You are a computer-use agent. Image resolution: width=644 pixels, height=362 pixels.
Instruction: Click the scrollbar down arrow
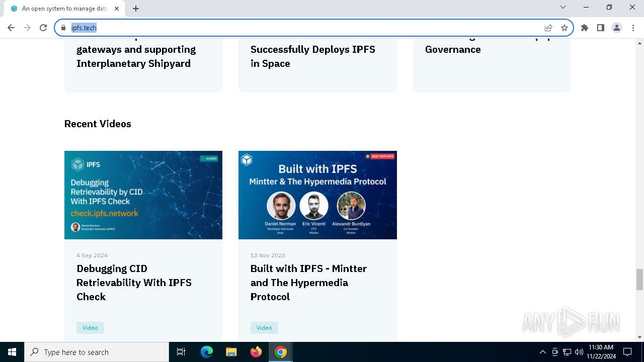click(639, 337)
